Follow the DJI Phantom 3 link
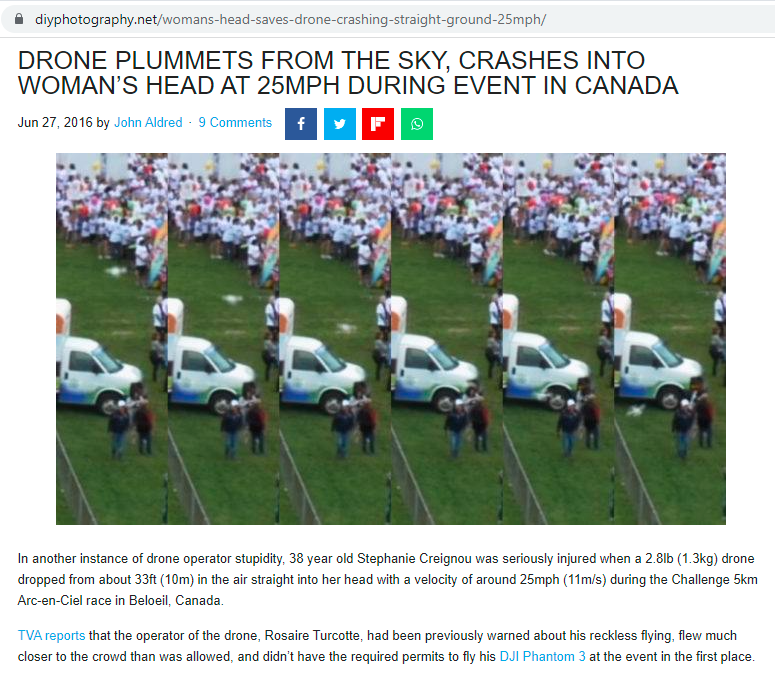 [542, 657]
